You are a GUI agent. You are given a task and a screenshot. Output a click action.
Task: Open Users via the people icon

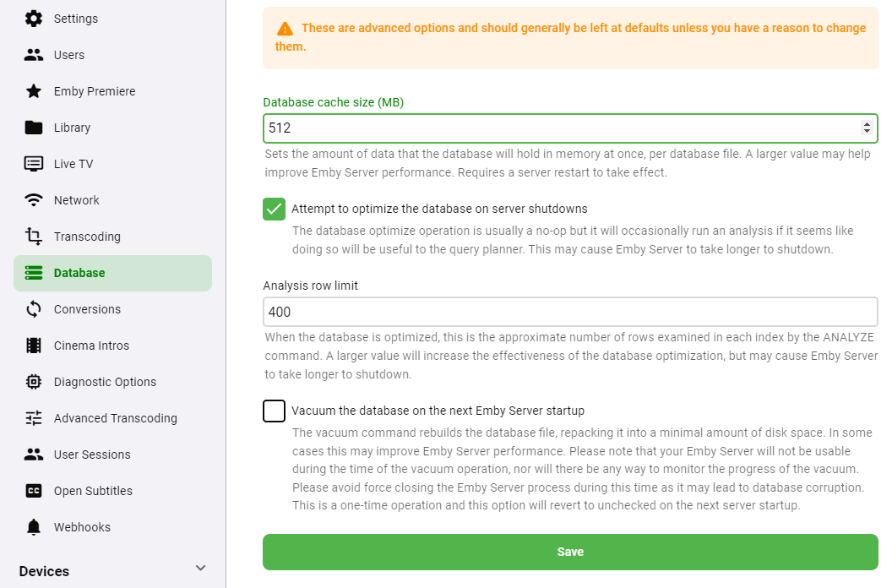34,55
